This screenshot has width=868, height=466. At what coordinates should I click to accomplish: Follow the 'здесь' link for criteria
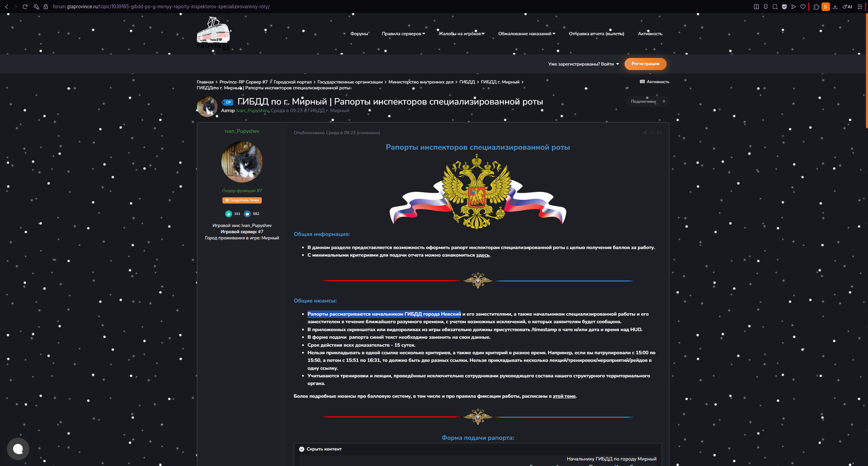point(482,255)
